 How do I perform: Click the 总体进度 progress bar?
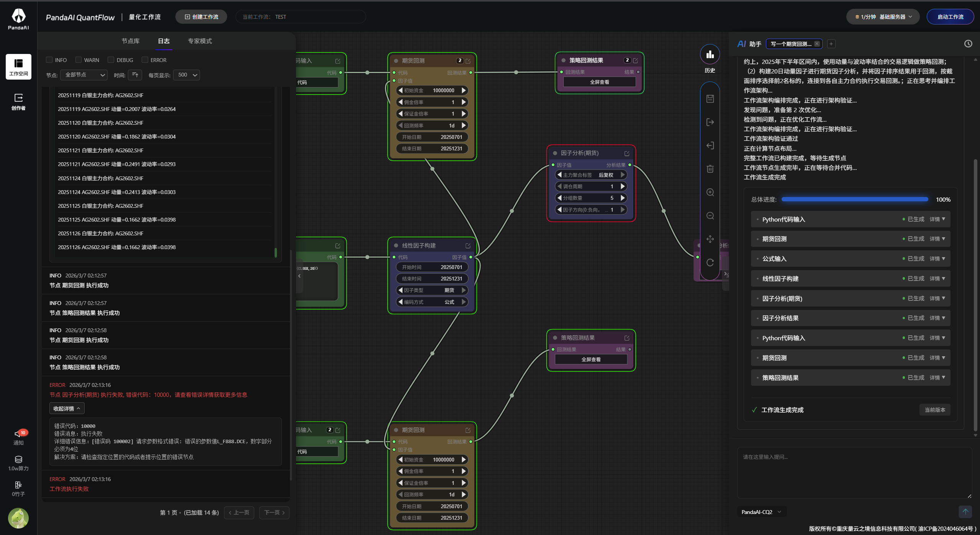pos(855,199)
